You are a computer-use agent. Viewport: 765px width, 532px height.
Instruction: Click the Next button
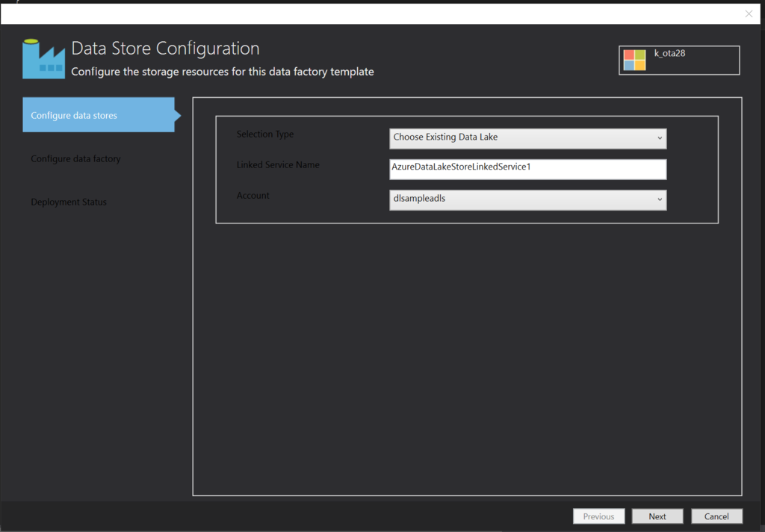(657, 516)
